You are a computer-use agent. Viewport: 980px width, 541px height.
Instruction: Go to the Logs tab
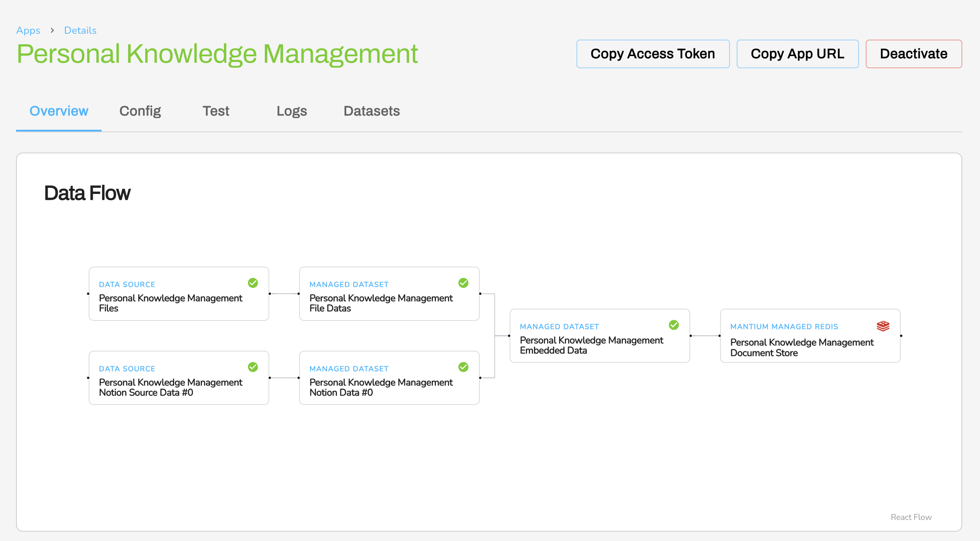(291, 111)
